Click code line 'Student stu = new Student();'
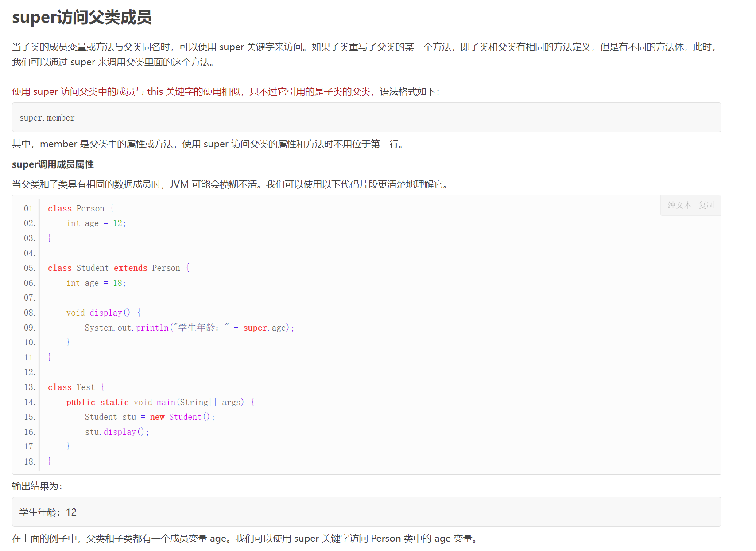 [x=150, y=417]
